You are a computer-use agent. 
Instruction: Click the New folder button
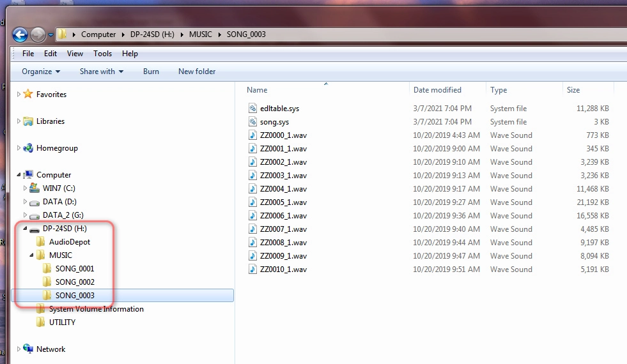[197, 72]
